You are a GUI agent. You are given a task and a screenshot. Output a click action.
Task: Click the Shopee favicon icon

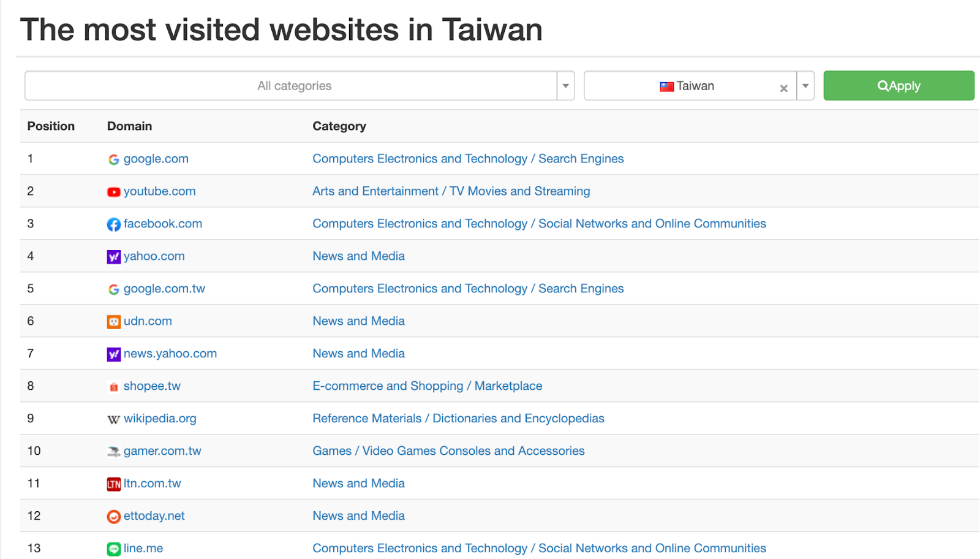click(x=114, y=387)
